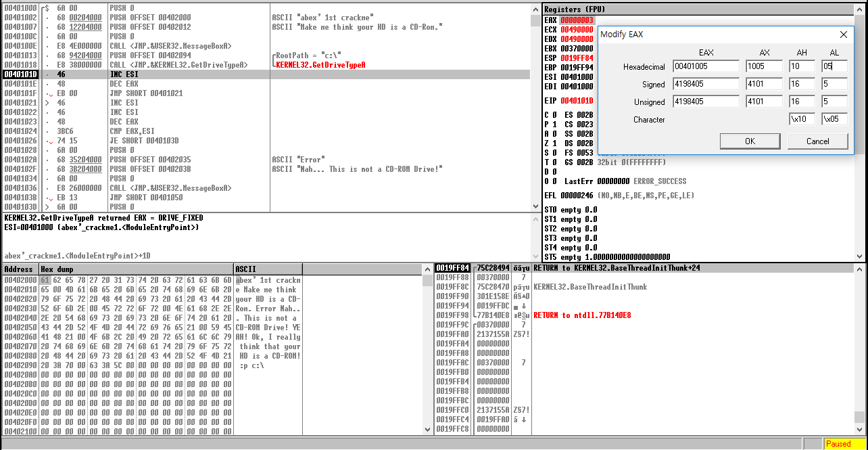Click the hex dump pane scroll-down arrow
868x450 pixels.
pyautogui.click(x=427, y=430)
